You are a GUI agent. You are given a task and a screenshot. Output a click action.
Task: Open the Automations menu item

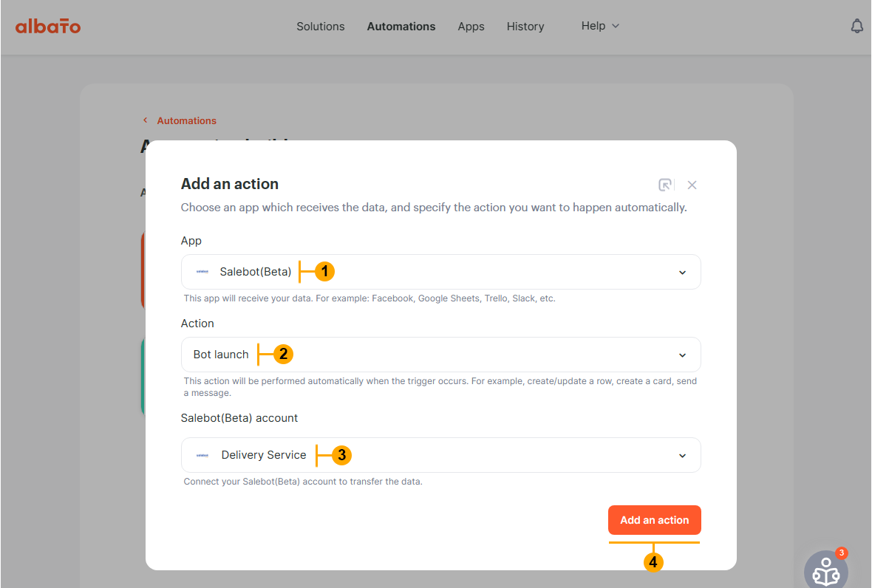[401, 26]
